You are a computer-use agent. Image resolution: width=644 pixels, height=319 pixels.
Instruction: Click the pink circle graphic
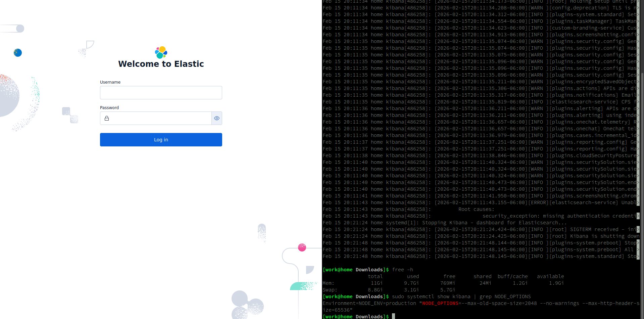click(x=302, y=247)
